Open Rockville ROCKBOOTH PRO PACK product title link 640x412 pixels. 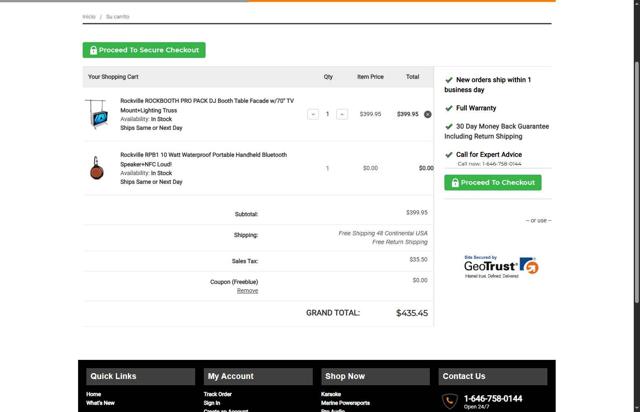pyautogui.click(x=207, y=105)
